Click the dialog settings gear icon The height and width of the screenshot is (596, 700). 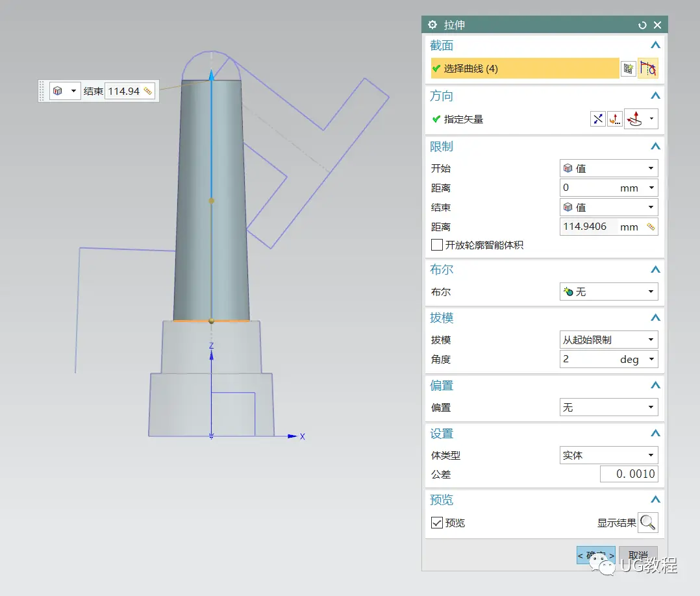pos(432,25)
